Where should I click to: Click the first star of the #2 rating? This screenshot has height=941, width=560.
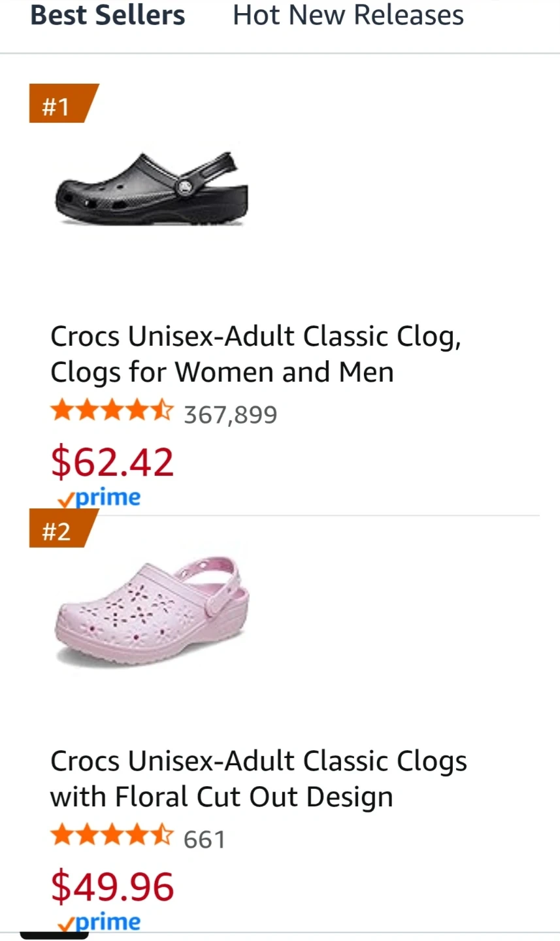61,836
